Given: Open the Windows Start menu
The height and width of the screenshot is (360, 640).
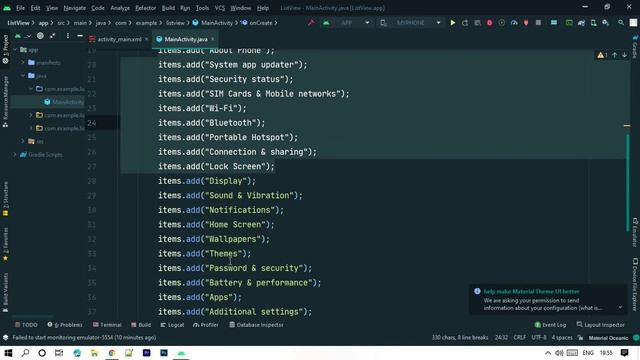Looking at the screenshot, I should (8, 353).
